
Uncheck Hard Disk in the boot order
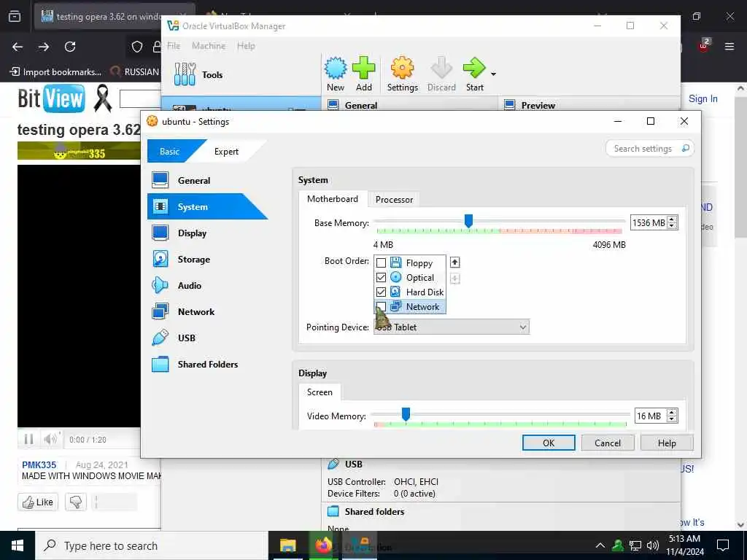381,292
